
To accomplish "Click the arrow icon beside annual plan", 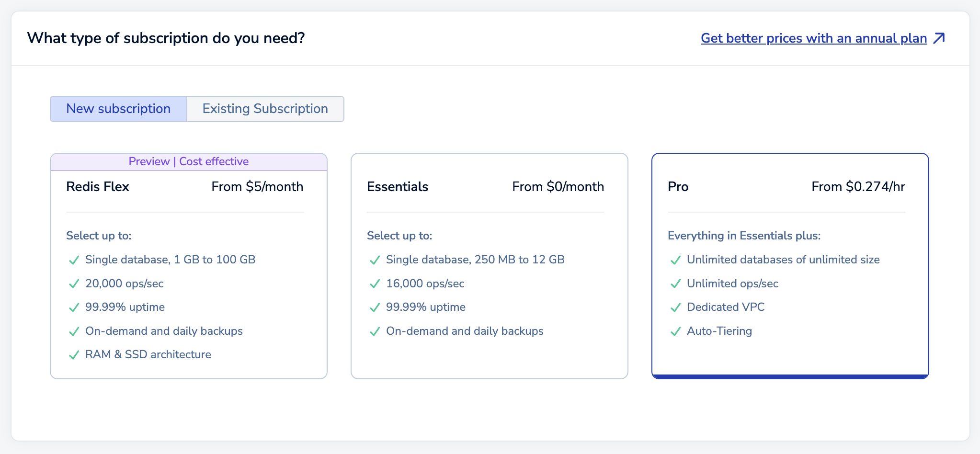I will coord(939,38).
